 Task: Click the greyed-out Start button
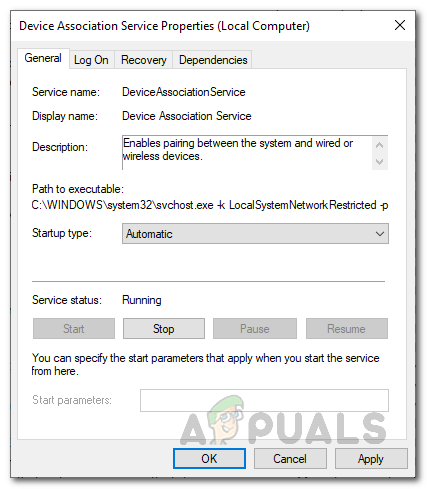coord(74,329)
